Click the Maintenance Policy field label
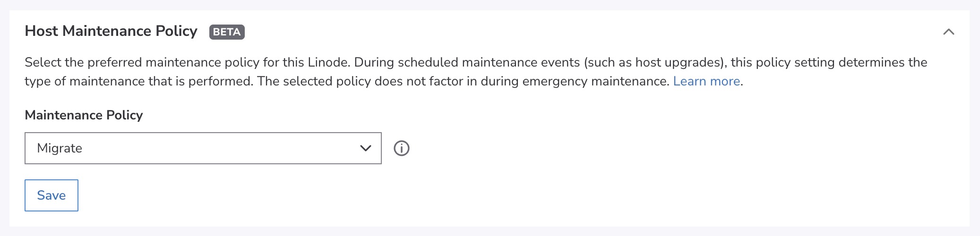Image resolution: width=980 pixels, height=236 pixels. coord(84,115)
